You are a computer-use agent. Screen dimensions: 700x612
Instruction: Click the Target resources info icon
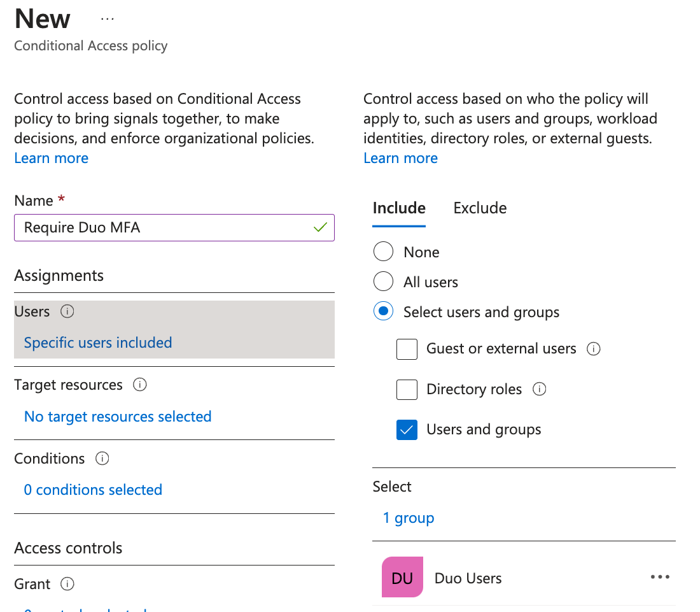pyautogui.click(x=140, y=385)
